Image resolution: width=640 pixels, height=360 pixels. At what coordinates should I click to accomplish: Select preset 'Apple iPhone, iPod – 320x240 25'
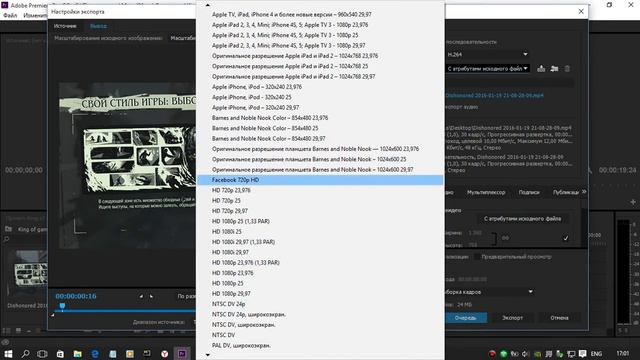pyautogui.click(x=320, y=97)
